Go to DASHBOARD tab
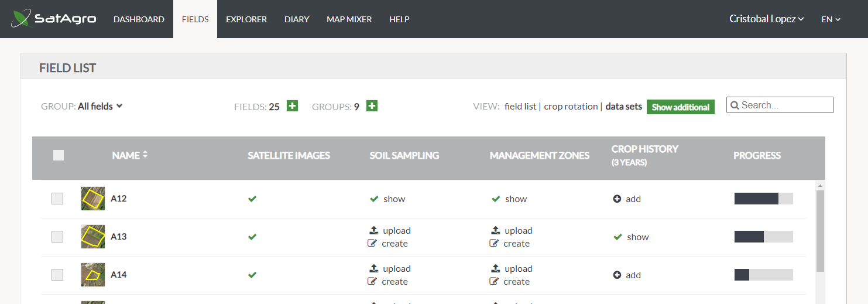 coord(139,19)
